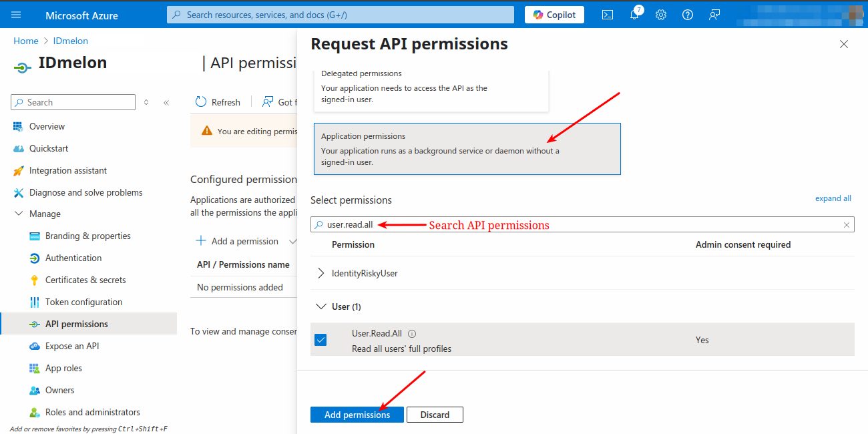Click the Diagnose wrench icon
868x434 pixels.
pos(18,192)
